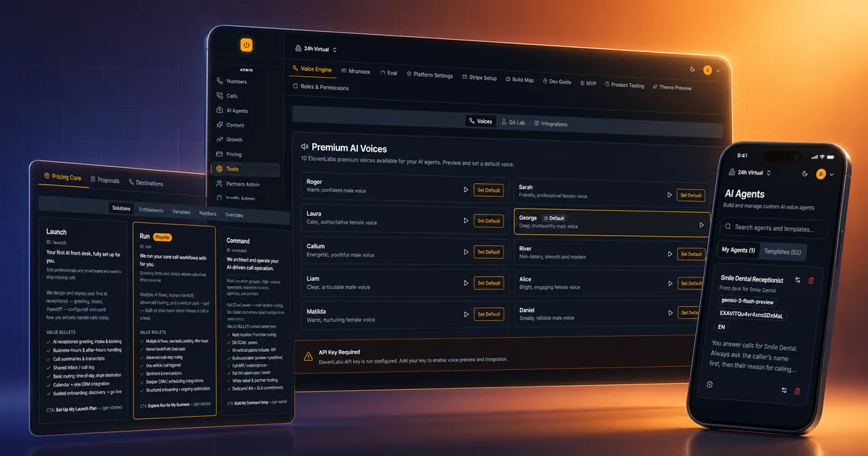This screenshot has height=456, width=868.
Task: Click the Run plan Flagship badge
Action: (162, 237)
